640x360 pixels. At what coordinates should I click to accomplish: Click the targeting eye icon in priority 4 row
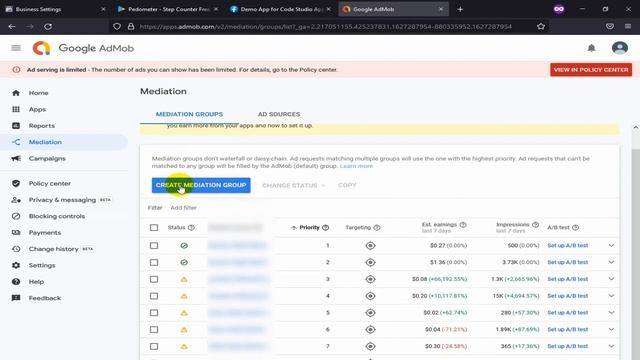click(370, 296)
